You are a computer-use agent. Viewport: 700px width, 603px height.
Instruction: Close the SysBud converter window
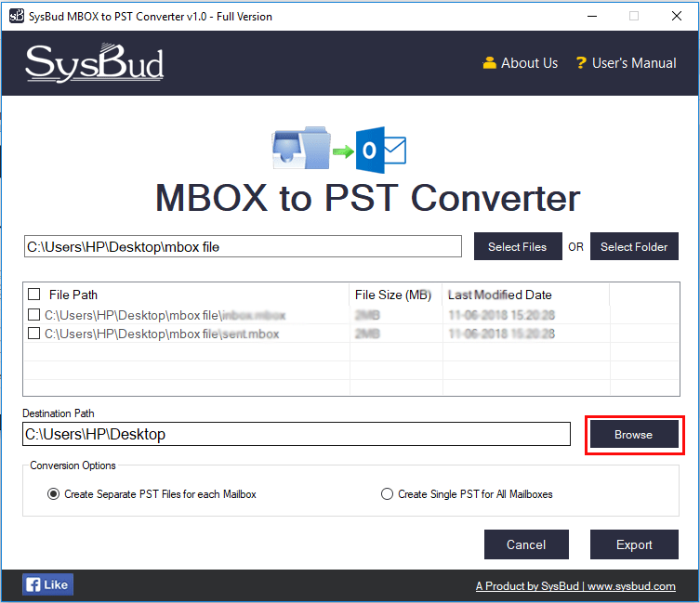[x=677, y=16]
